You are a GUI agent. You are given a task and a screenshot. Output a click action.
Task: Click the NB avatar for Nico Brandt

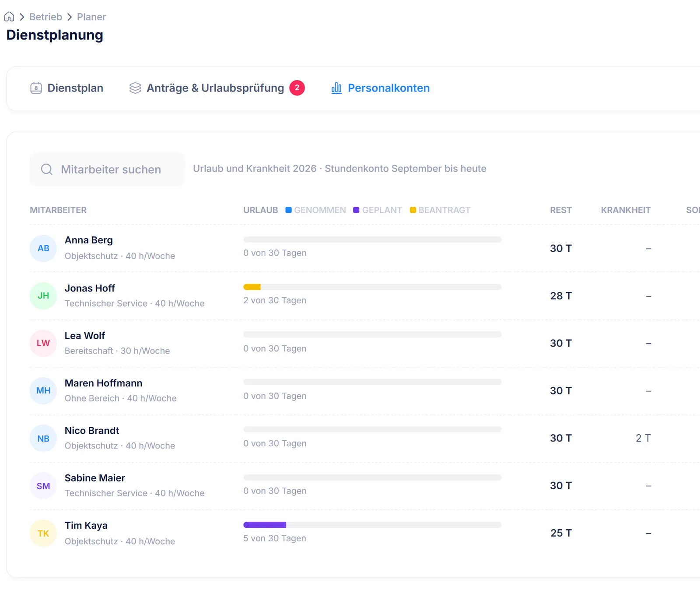[43, 438]
